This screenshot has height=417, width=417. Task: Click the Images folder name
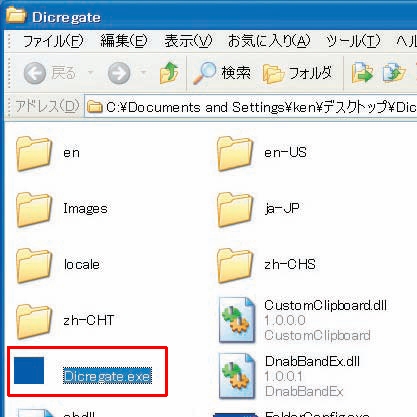pos(85,209)
